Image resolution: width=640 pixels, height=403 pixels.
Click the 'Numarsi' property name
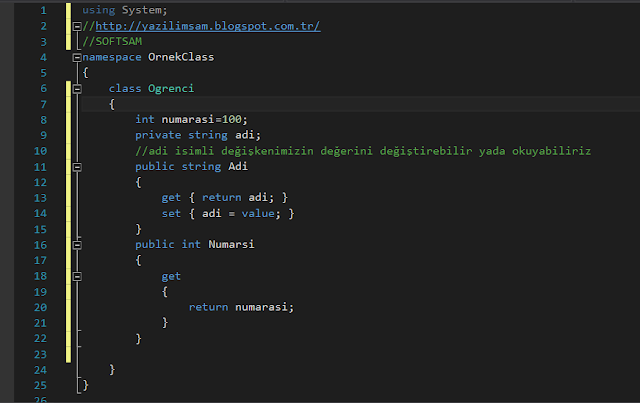231,245
